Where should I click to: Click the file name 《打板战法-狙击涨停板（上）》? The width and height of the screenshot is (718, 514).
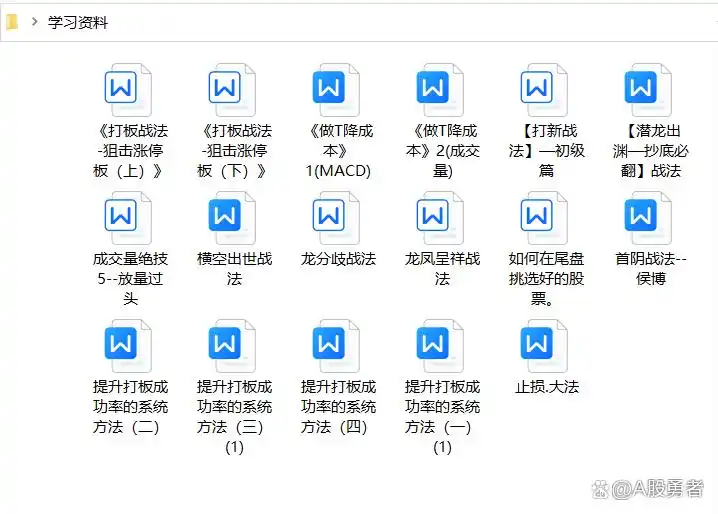pos(130,151)
